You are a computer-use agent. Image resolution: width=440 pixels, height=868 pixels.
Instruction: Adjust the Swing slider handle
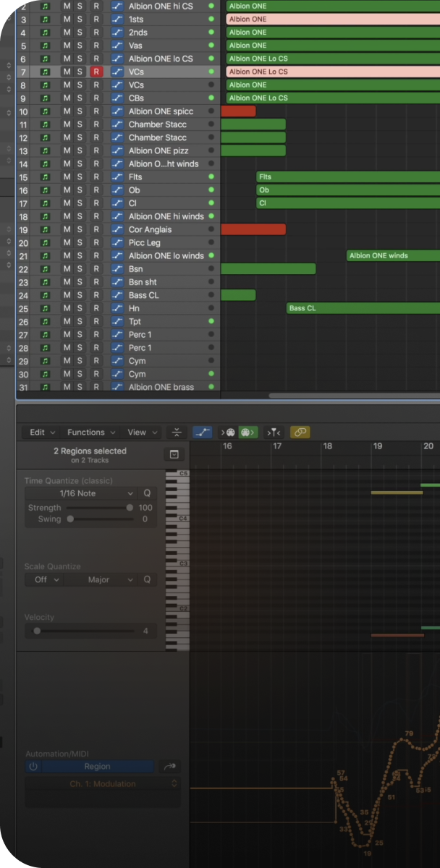(70, 519)
